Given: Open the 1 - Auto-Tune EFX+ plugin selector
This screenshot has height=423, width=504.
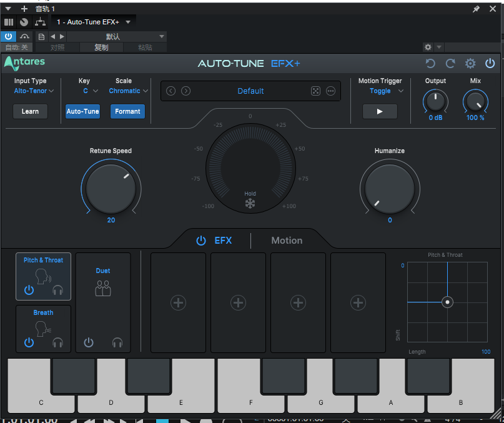Looking at the screenshot, I should (x=94, y=22).
